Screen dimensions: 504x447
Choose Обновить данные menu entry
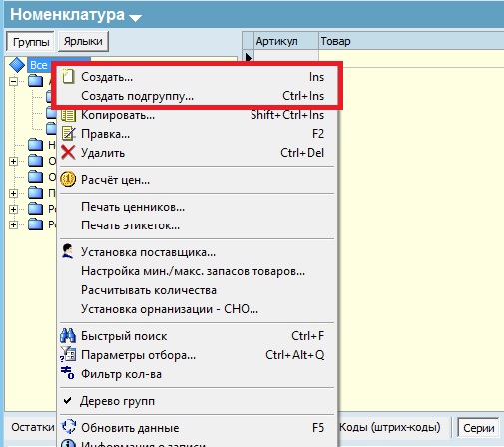197,428
